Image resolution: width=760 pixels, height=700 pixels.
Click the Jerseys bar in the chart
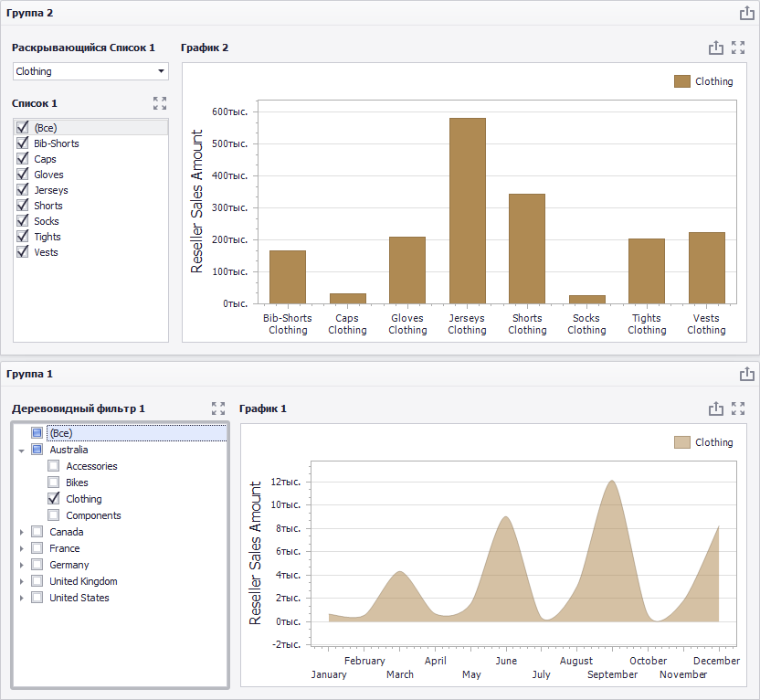click(x=468, y=211)
